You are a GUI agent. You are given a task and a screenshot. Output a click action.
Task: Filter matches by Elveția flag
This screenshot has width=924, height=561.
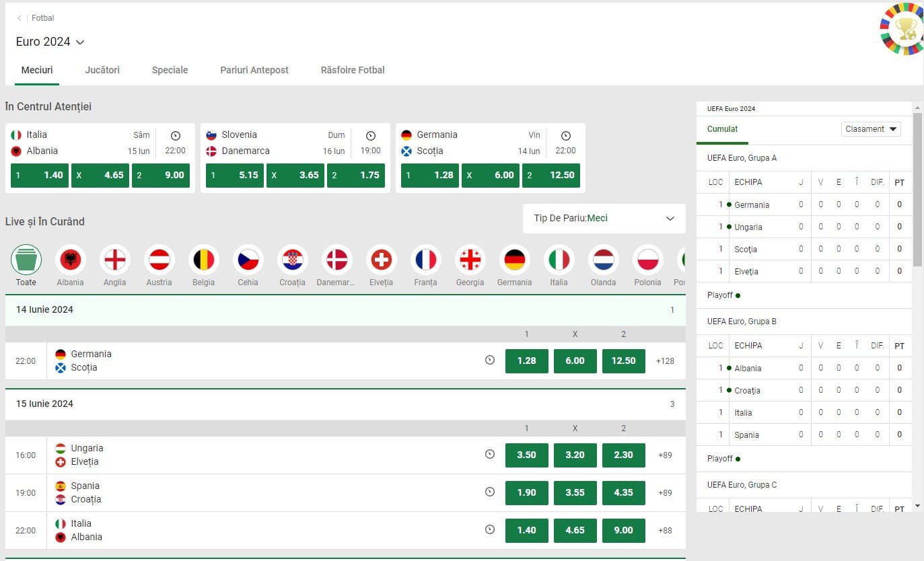(382, 260)
